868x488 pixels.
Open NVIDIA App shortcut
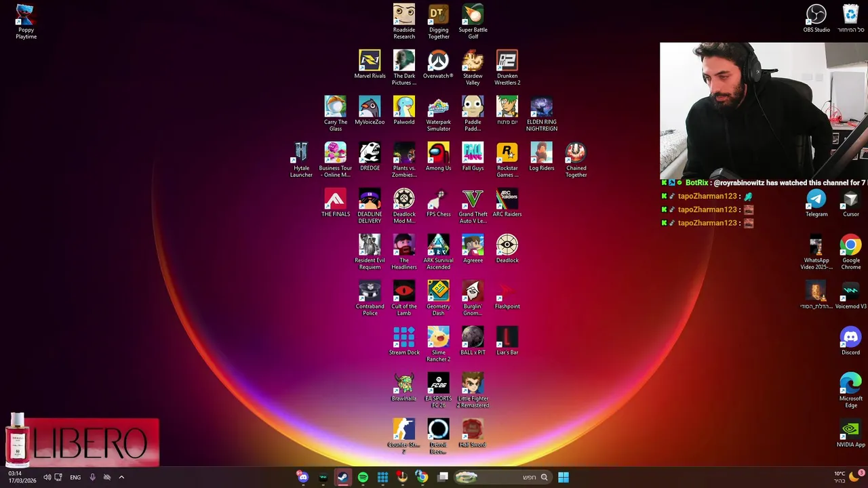tap(851, 433)
